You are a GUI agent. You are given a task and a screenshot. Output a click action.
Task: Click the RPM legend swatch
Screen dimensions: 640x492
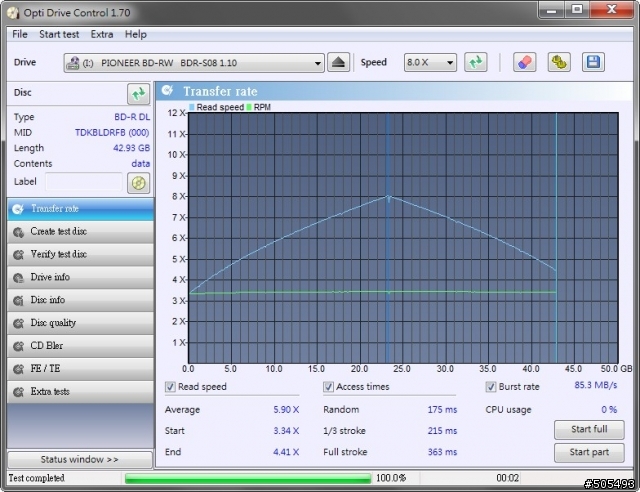tap(249, 107)
